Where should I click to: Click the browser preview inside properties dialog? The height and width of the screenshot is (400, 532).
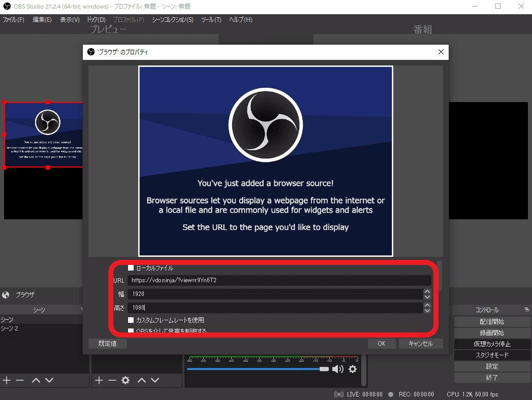pyautogui.click(x=266, y=161)
